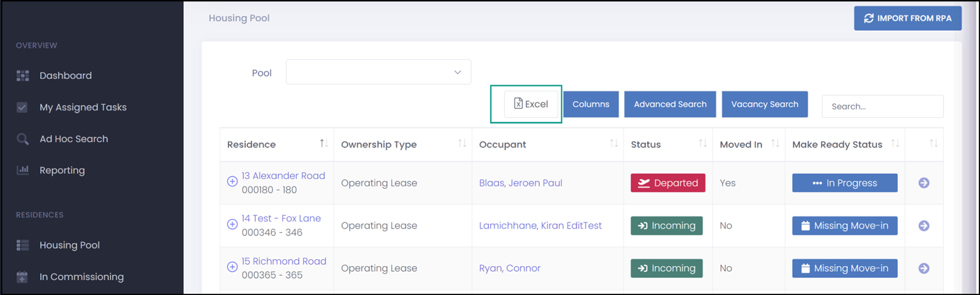Click the In Commissioning calendar icon

[x=23, y=277]
